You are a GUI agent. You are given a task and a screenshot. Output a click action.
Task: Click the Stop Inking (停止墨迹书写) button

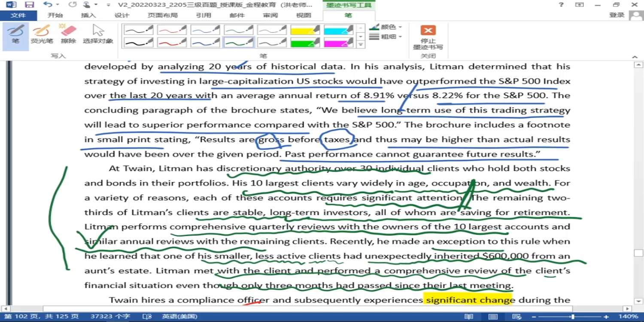(x=428, y=37)
